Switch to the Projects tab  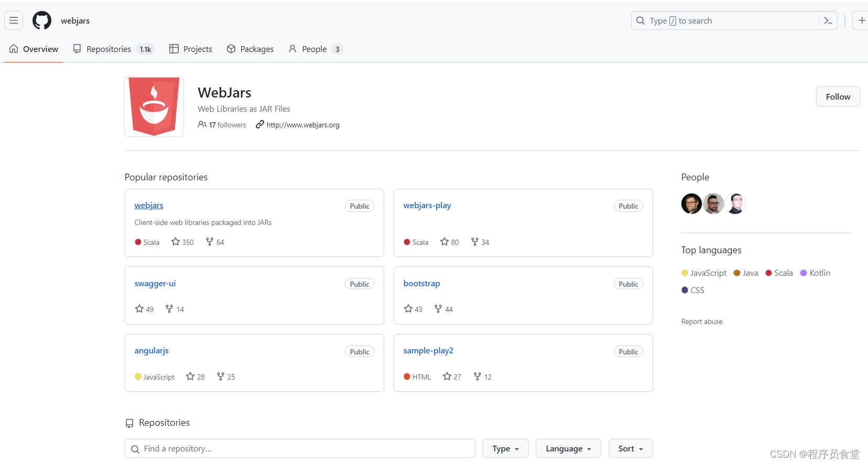coord(191,49)
